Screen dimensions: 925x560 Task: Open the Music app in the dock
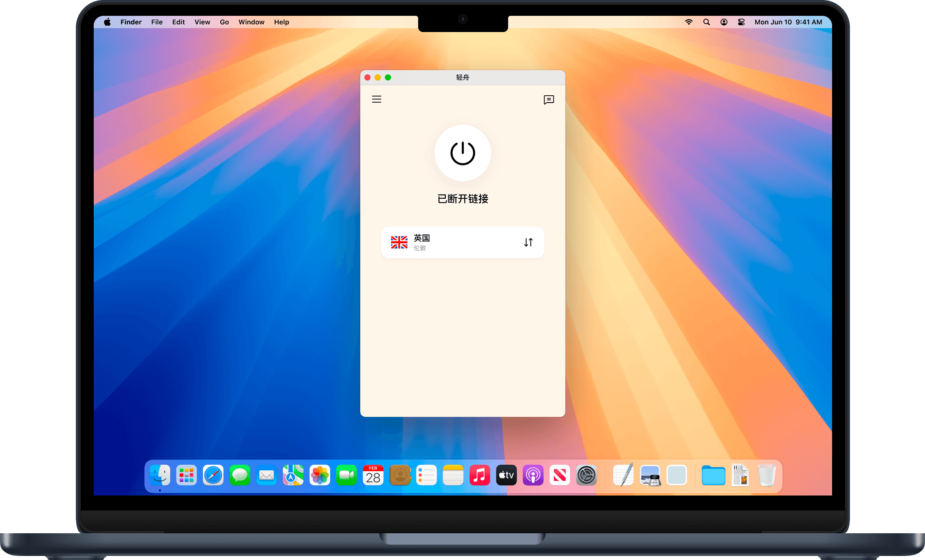480,475
